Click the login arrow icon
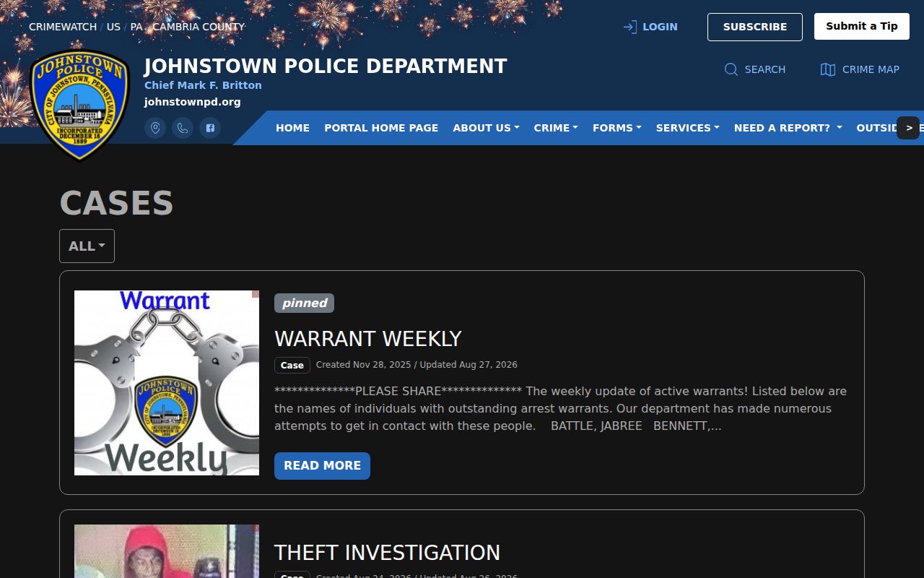Screen dimensions: 924x578 coord(630,27)
